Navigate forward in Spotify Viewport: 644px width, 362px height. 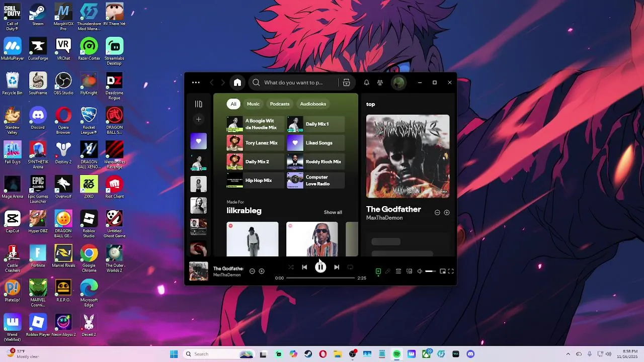[x=223, y=82]
